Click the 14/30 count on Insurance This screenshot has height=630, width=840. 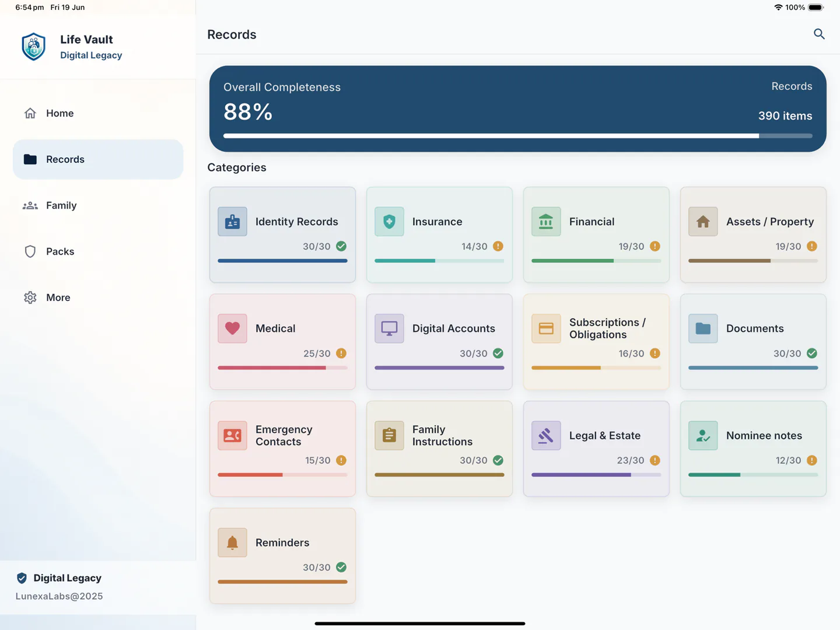click(x=474, y=246)
